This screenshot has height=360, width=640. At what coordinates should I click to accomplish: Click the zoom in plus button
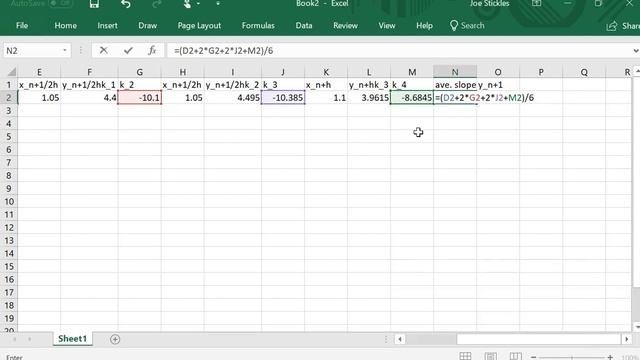click(x=610, y=357)
